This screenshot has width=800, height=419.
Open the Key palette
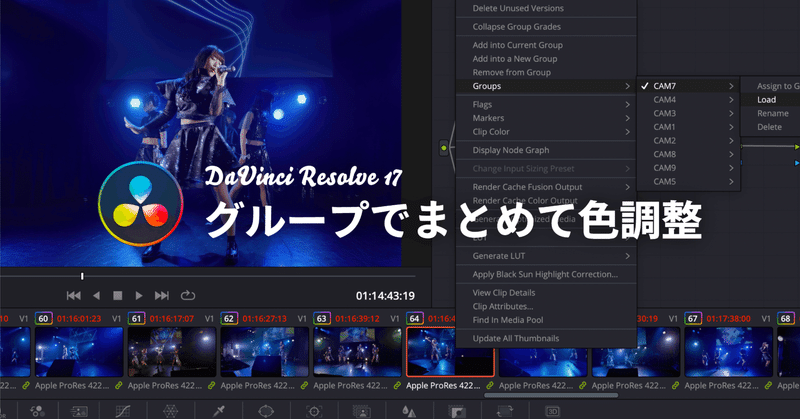(457, 411)
